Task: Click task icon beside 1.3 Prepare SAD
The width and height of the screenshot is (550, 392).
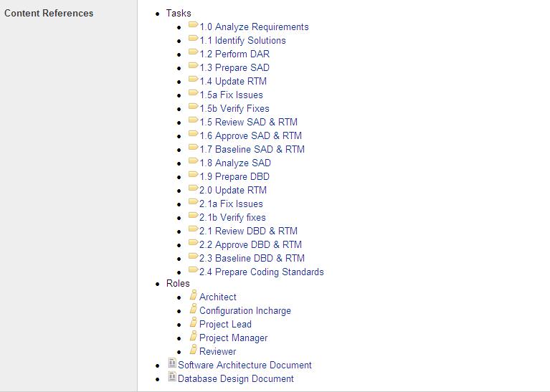Action: (x=194, y=65)
